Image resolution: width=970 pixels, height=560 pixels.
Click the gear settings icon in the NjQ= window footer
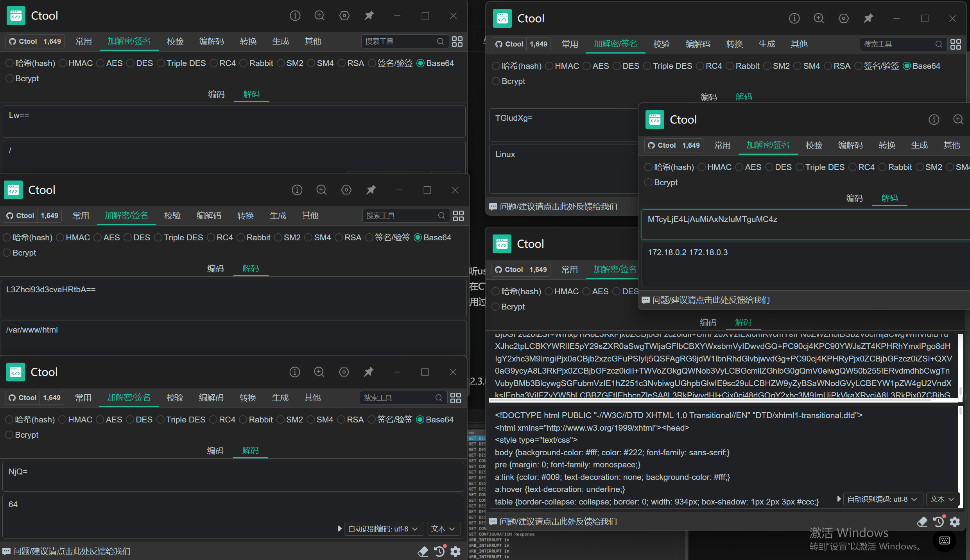(x=455, y=551)
